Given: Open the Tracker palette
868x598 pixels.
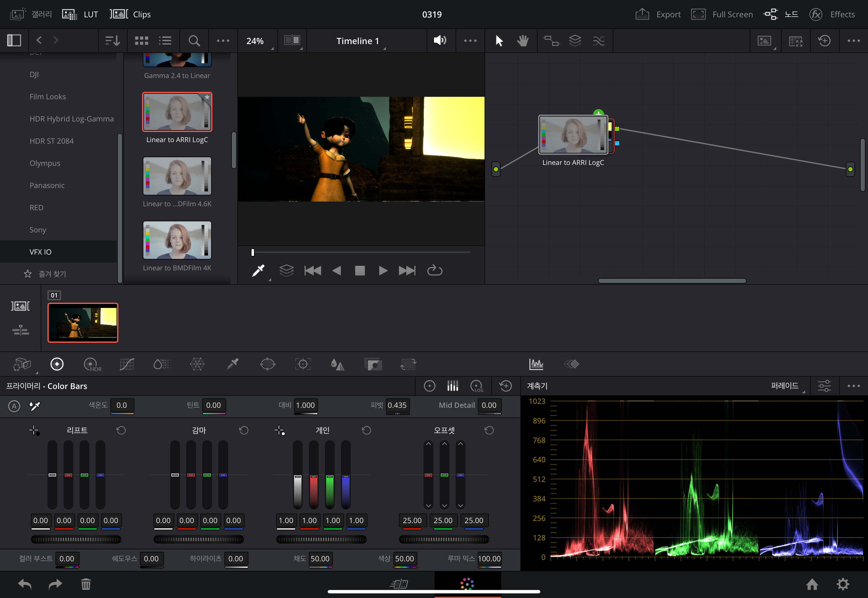Looking at the screenshot, I should [x=303, y=364].
